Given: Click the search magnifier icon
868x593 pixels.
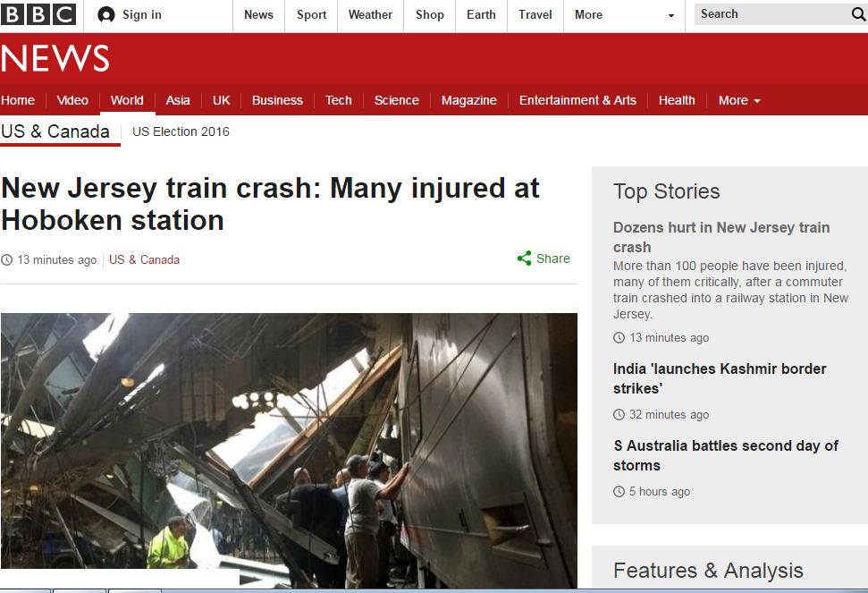Looking at the screenshot, I should click(x=858, y=14).
